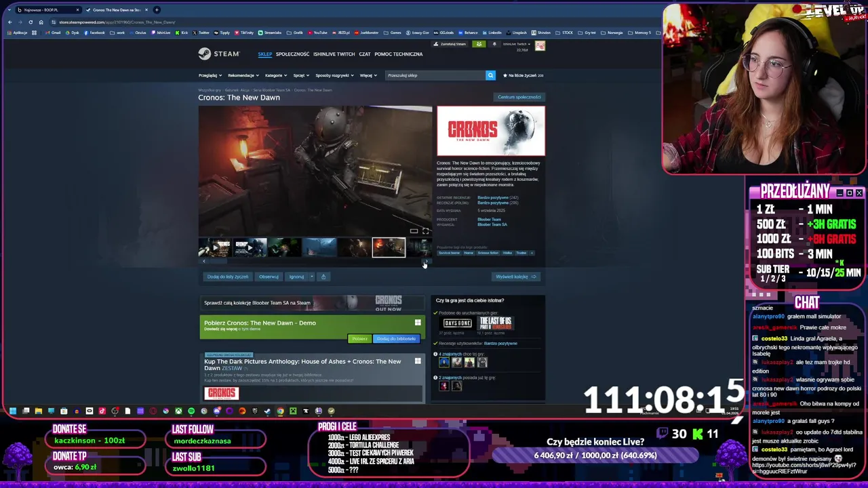The height and width of the screenshot is (488, 868).
Task: Open the ISHINLIVE TWITCH profile menu
Action: tap(334, 54)
